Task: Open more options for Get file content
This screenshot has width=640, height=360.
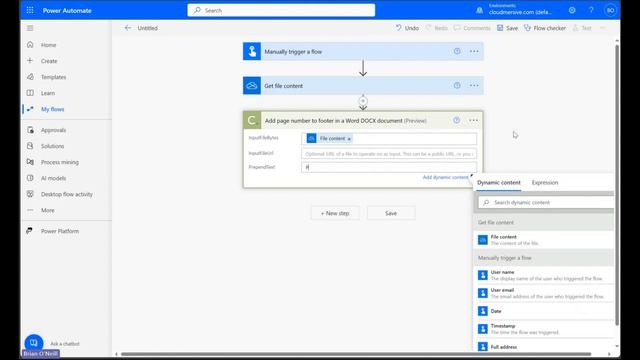Action: tap(474, 86)
